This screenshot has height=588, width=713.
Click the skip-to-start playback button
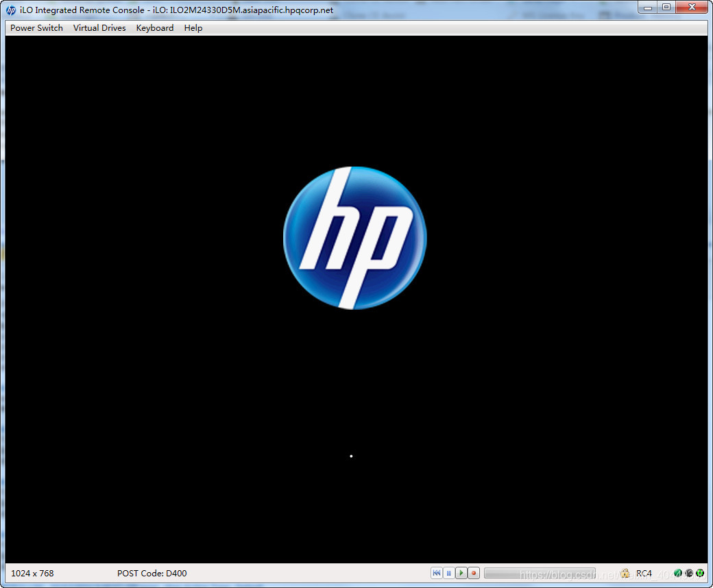(x=437, y=573)
